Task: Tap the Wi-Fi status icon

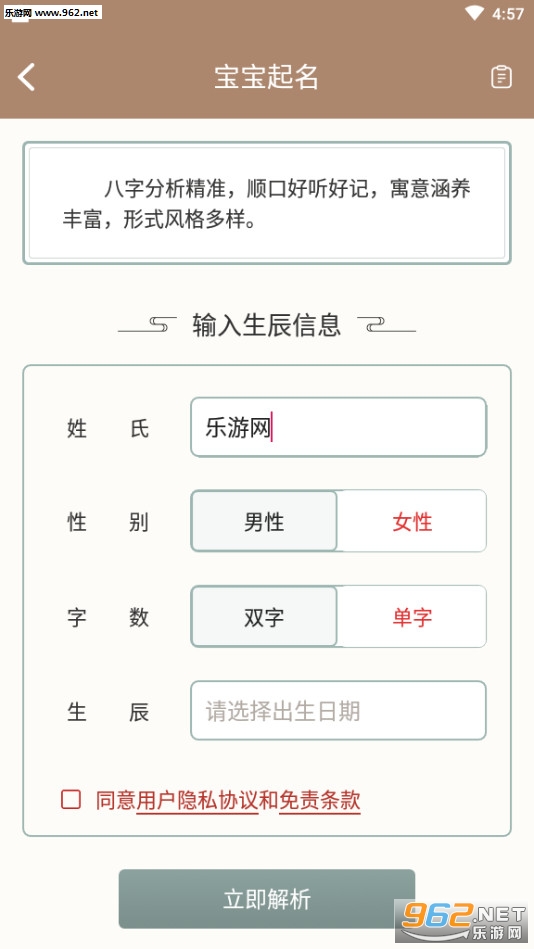Action: coord(475,13)
